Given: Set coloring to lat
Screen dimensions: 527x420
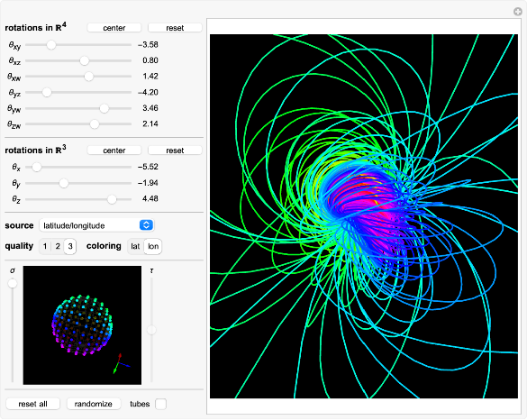Looking at the screenshot, I should [135, 246].
